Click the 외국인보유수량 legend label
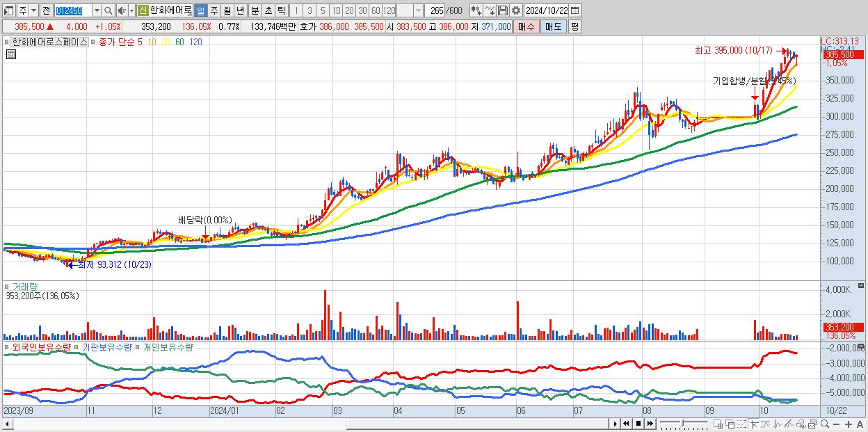The height and width of the screenshot is (432, 868). pyautogui.click(x=42, y=347)
